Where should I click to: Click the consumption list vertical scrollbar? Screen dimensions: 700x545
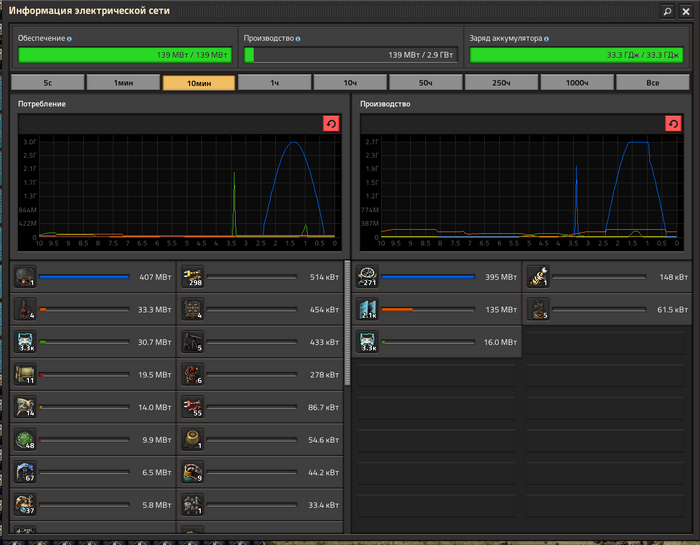coord(347,322)
